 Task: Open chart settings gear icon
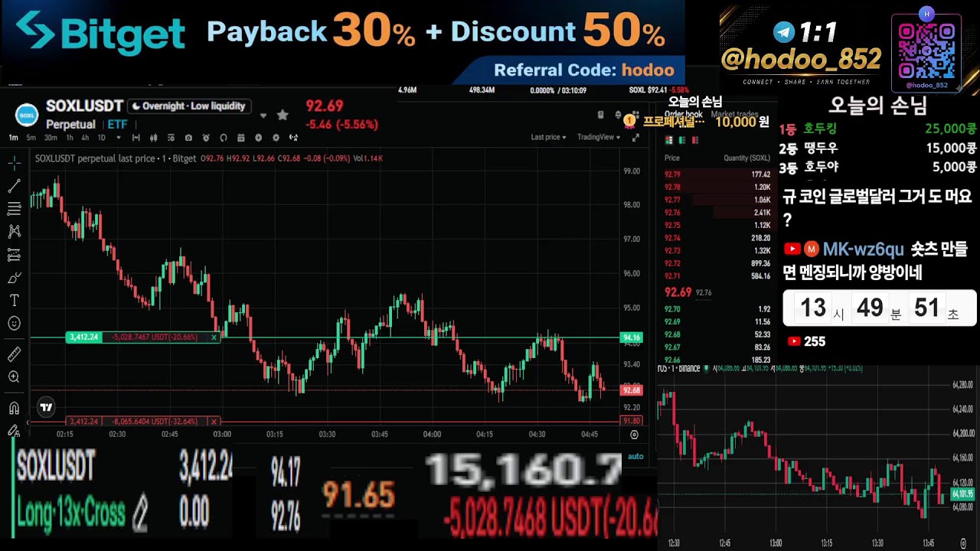coord(276,138)
